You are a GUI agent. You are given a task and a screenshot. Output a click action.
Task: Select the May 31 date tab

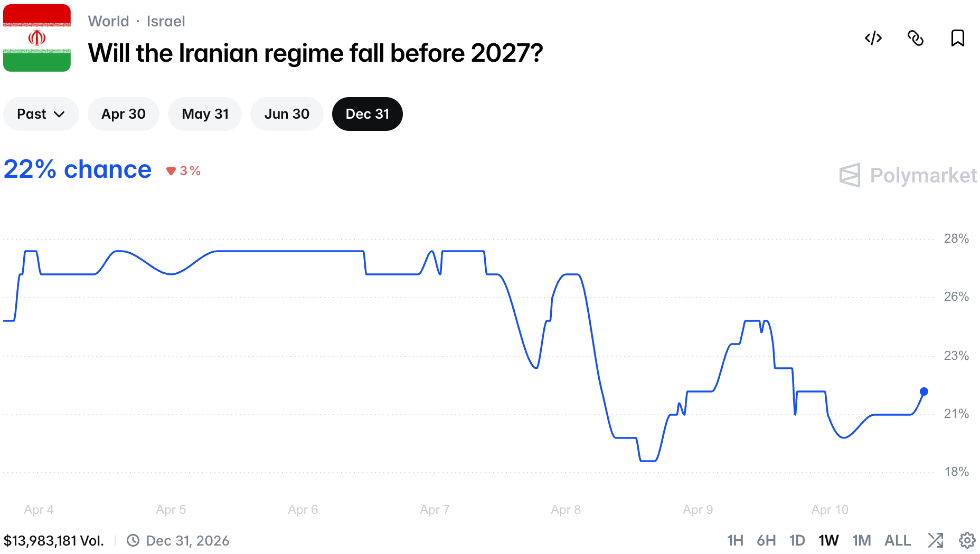(205, 114)
